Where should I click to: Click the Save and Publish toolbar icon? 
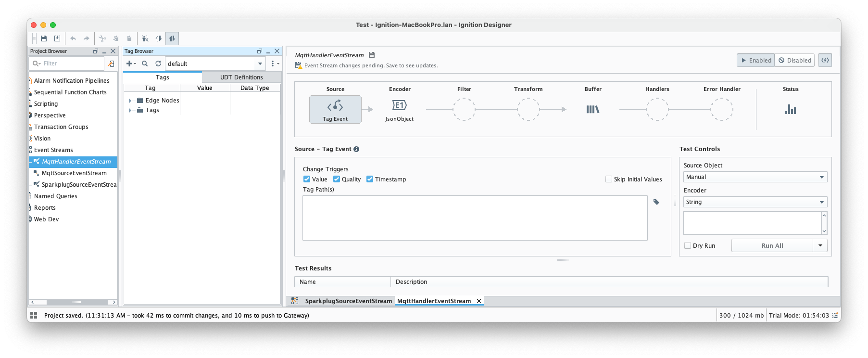point(57,38)
